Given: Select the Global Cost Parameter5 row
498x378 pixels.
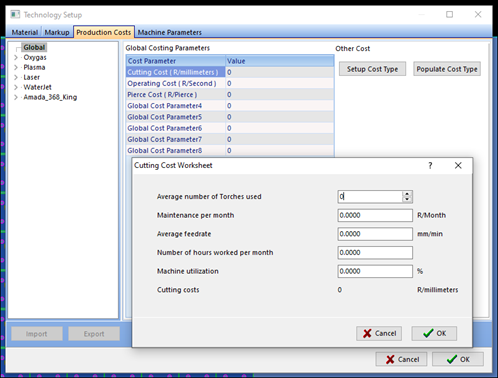Looking at the screenshot, I should 230,117.
